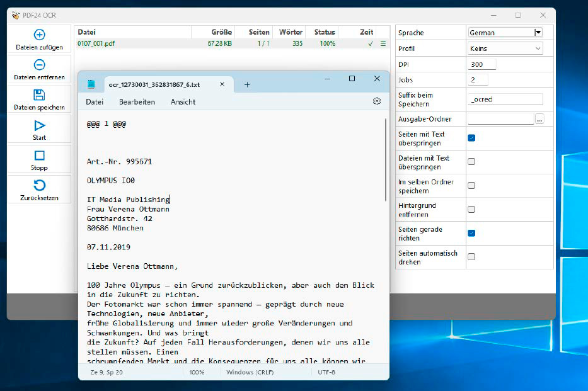The height and width of the screenshot is (391, 588).
Task: Open Notepad settings gear icon
Action: 377,101
